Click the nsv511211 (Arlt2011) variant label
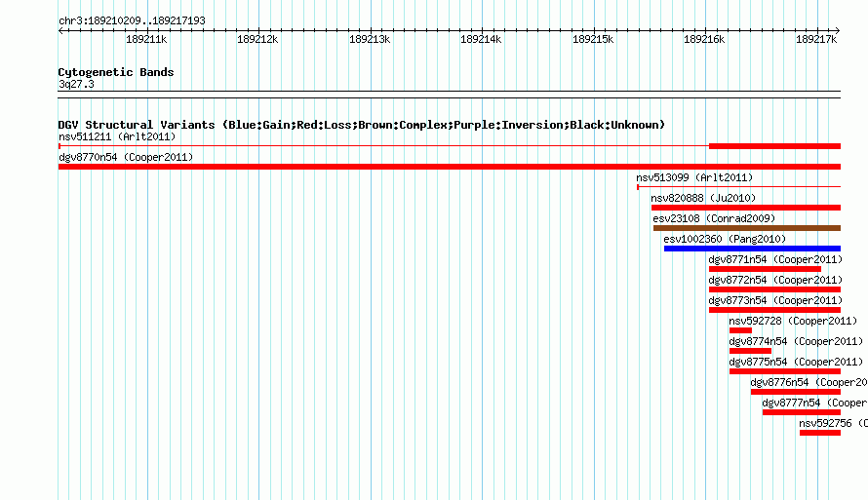 [x=117, y=136]
